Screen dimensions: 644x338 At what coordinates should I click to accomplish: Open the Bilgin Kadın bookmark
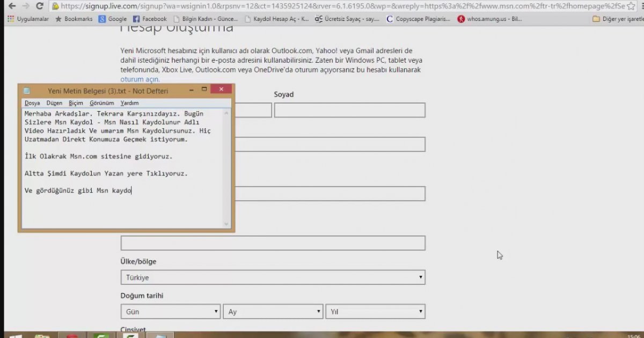pyautogui.click(x=205, y=19)
